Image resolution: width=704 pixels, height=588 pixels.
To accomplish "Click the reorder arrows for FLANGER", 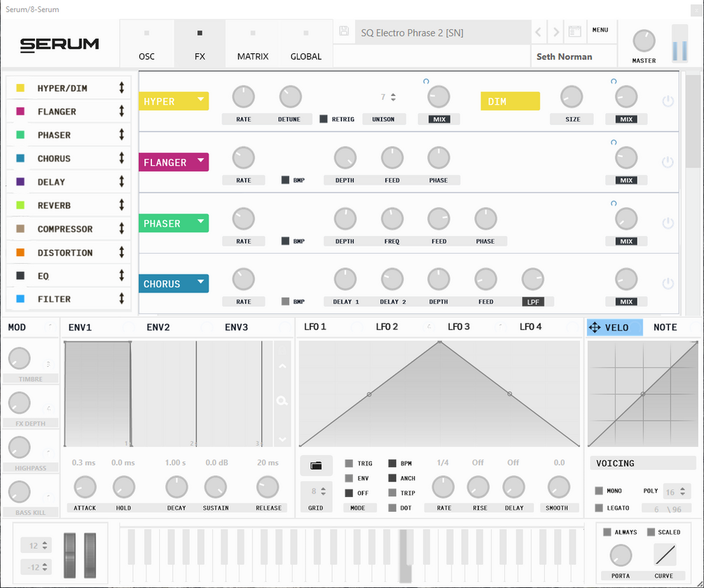I will 121,111.
